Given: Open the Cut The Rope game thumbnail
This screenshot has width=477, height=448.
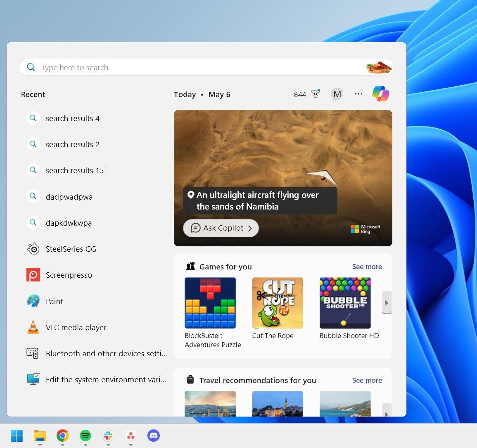Looking at the screenshot, I should (278, 303).
